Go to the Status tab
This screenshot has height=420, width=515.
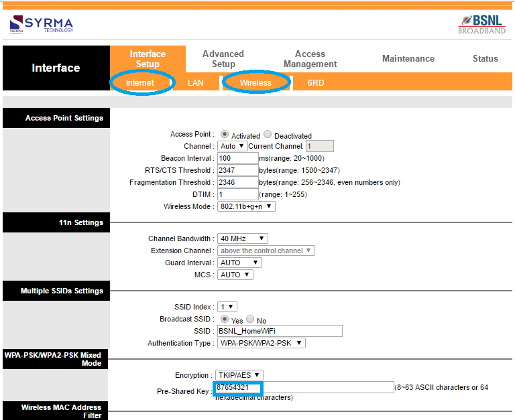pos(485,59)
